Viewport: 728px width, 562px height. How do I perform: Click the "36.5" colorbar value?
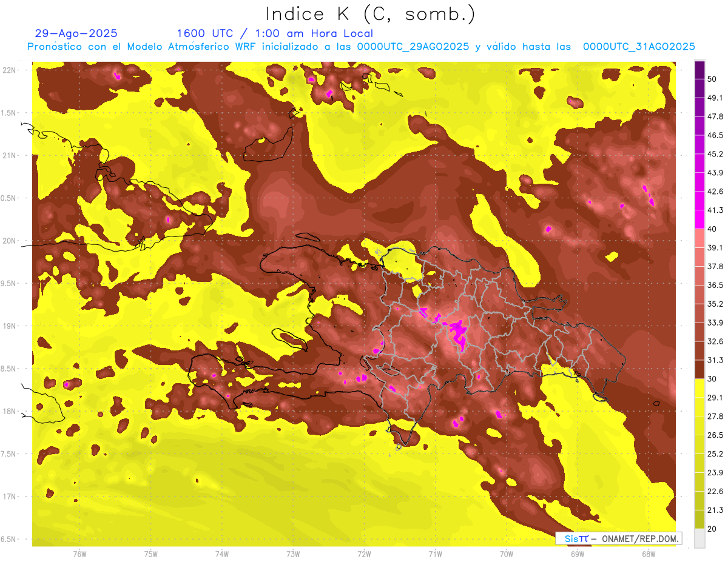715,285
